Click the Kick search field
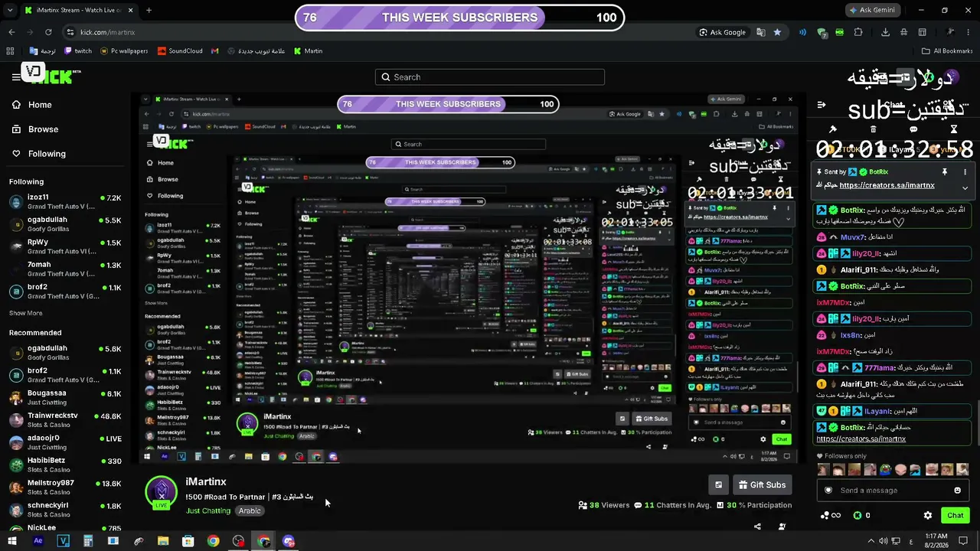Screen dimensions: 980x551 pyautogui.click(x=490, y=77)
